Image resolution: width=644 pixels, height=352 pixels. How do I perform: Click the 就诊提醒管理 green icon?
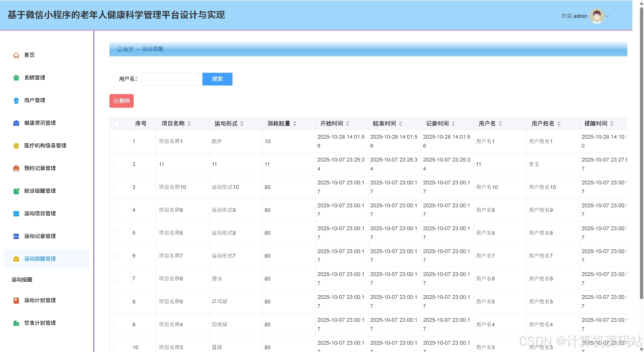(x=16, y=191)
